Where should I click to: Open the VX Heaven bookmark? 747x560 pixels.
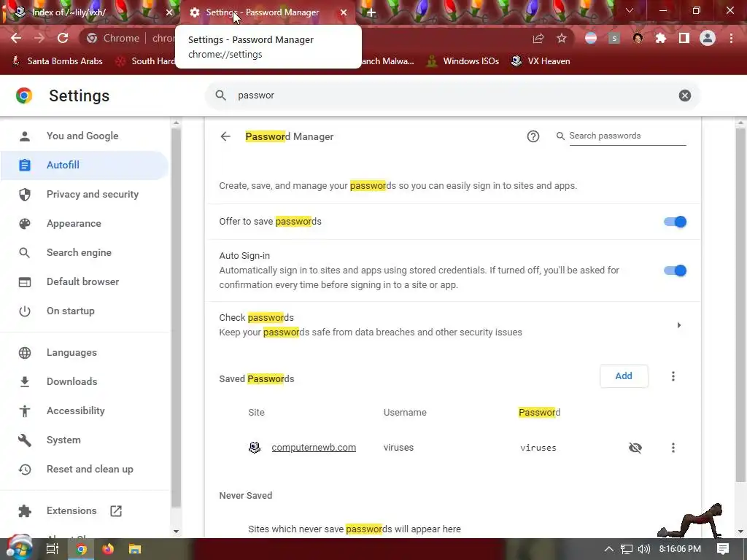click(541, 61)
